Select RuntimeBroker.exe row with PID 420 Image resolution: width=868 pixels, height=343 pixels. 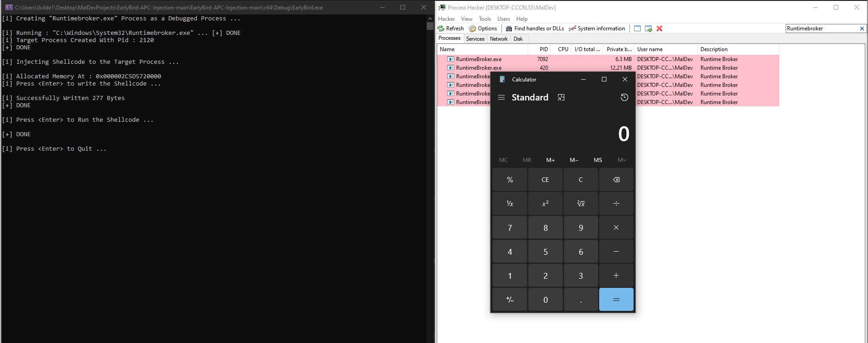click(x=608, y=68)
